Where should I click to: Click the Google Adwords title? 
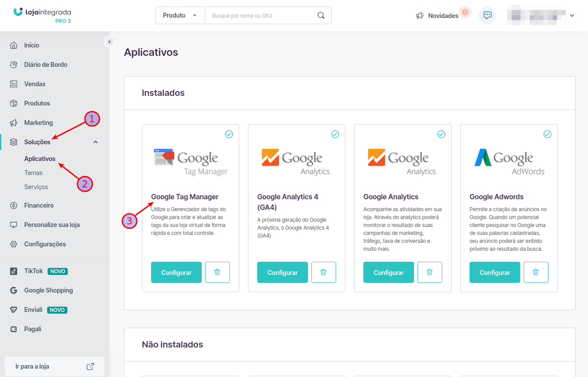click(x=496, y=197)
